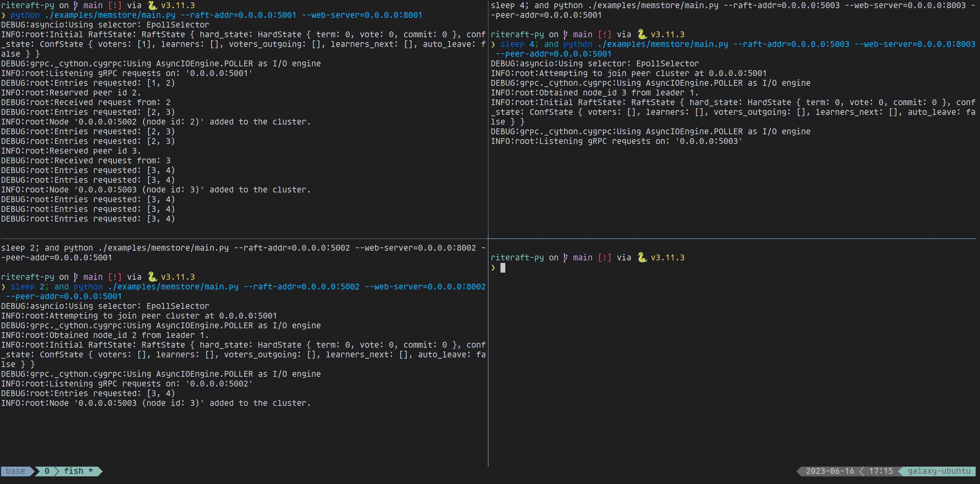The height and width of the screenshot is (484, 980).
Task: Click the ❯ prompt chevron in bottom-right pane
Action: pos(494,268)
